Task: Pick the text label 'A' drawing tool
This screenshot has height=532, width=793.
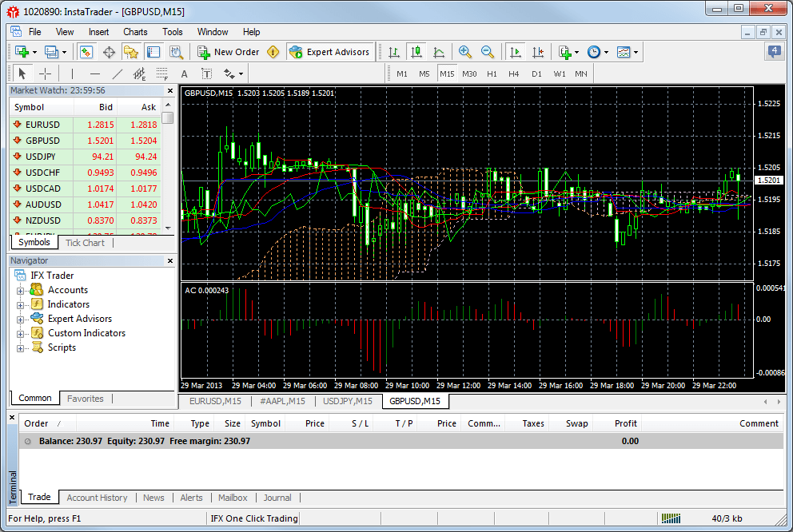Action: click(184, 73)
